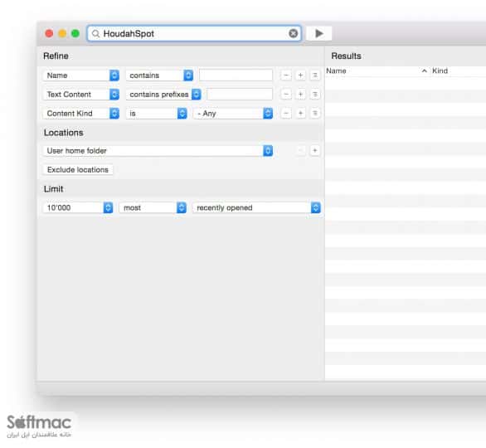Open the '- Any' kind dropdown
This screenshot has width=486, height=448.
233,114
